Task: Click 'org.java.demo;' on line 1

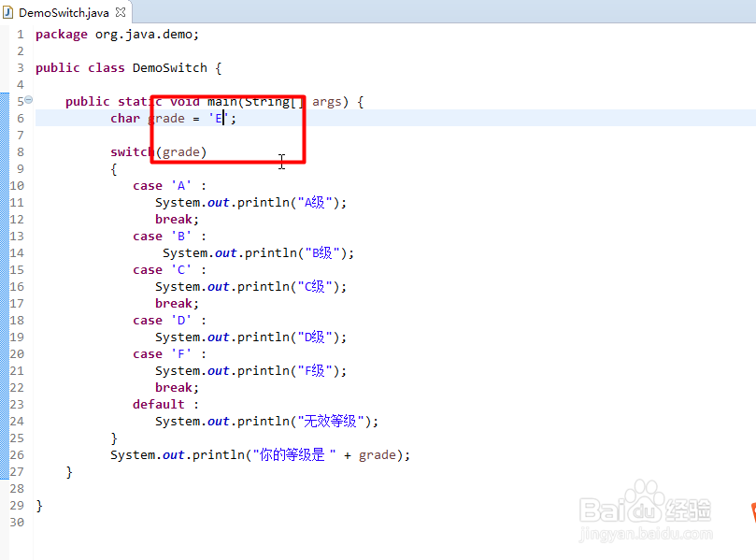Action: tap(147, 35)
